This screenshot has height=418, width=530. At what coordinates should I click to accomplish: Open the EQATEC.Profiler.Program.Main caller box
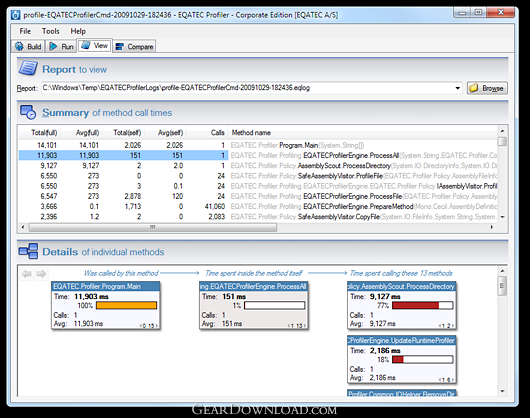pos(105,305)
